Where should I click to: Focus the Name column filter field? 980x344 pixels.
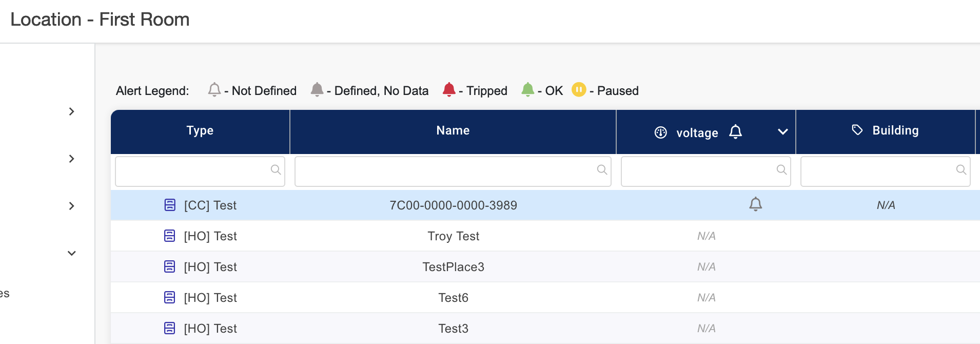click(445, 171)
